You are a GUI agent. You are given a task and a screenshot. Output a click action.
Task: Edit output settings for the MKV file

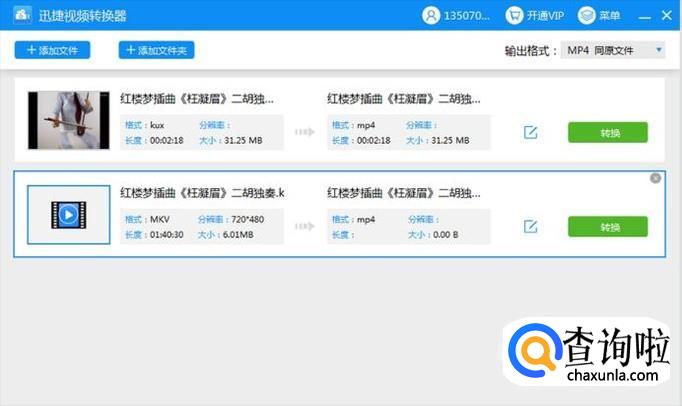(x=530, y=227)
